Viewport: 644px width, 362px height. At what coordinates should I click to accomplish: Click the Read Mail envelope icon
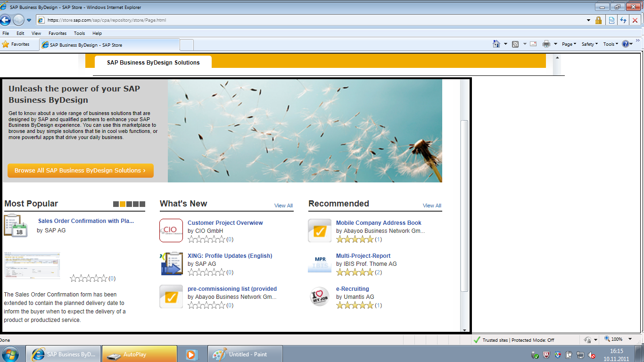click(533, 44)
